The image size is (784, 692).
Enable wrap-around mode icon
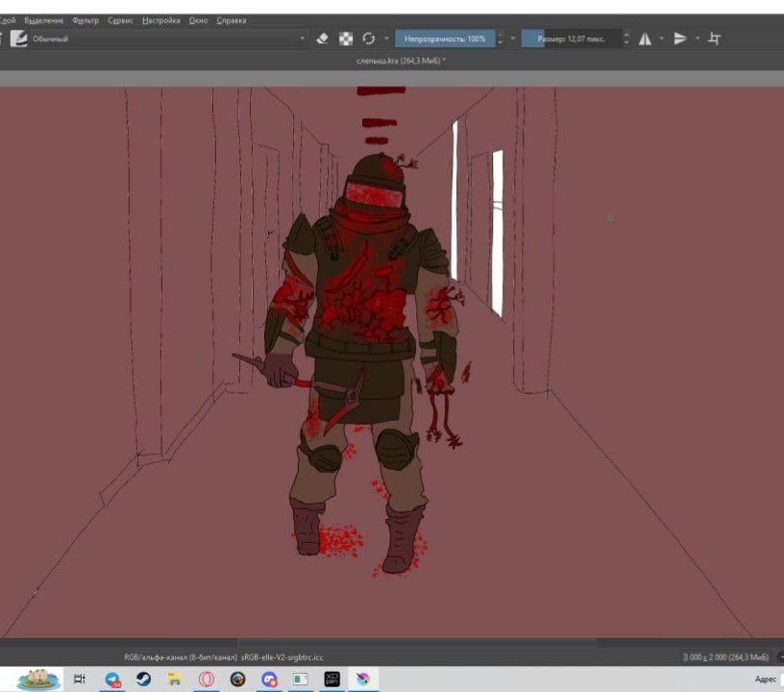point(714,38)
